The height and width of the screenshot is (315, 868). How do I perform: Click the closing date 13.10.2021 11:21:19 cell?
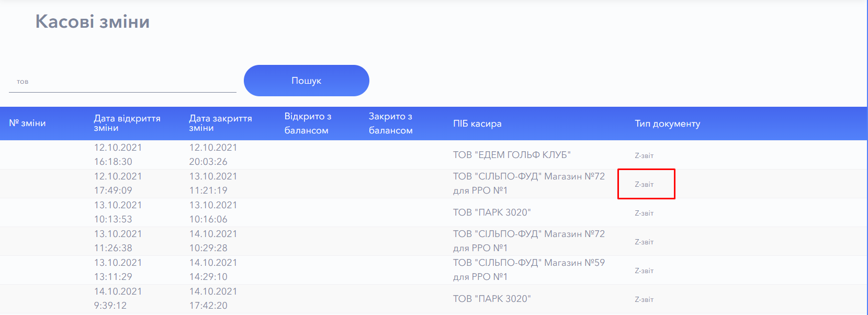[x=213, y=184]
